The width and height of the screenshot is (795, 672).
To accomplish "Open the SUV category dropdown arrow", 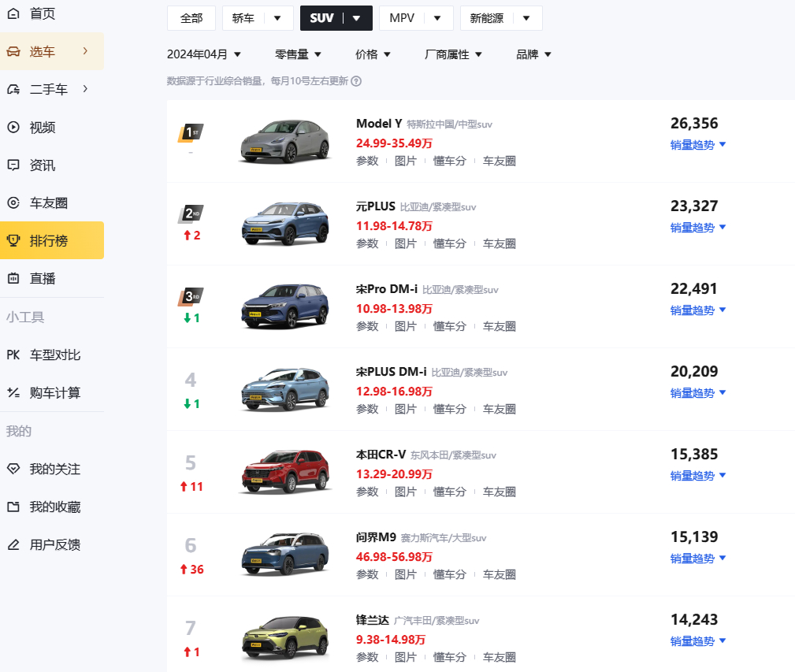I will (x=356, y=18).
